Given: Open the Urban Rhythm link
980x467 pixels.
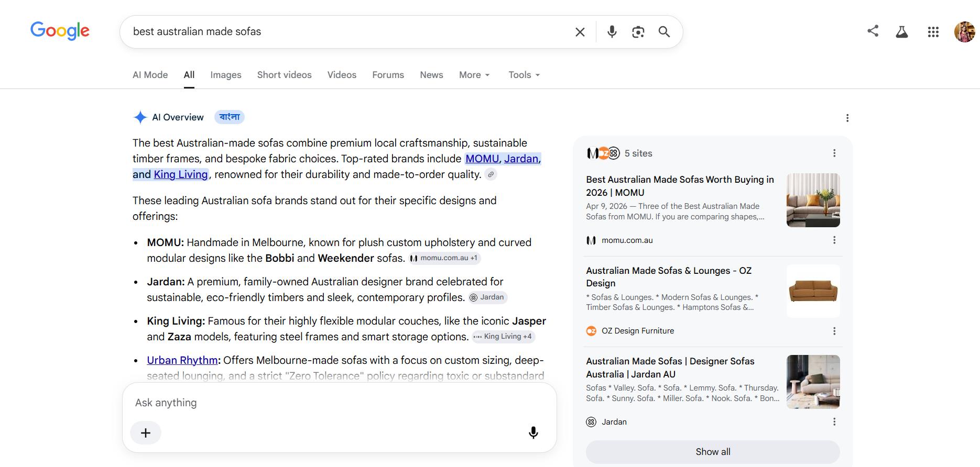Looking at the screenshot, I should tap(182, 360).
